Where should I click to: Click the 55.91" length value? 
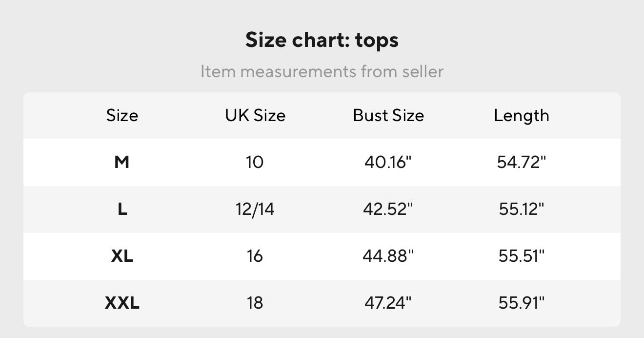522,303
